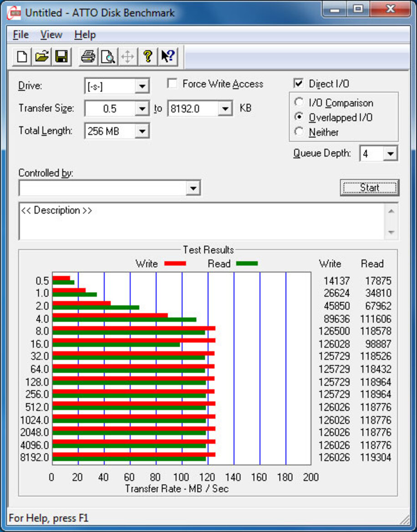Click inside the Description text box
This screenshot has width=417, height=532.
pyautogui.click(x=202, y=222)
